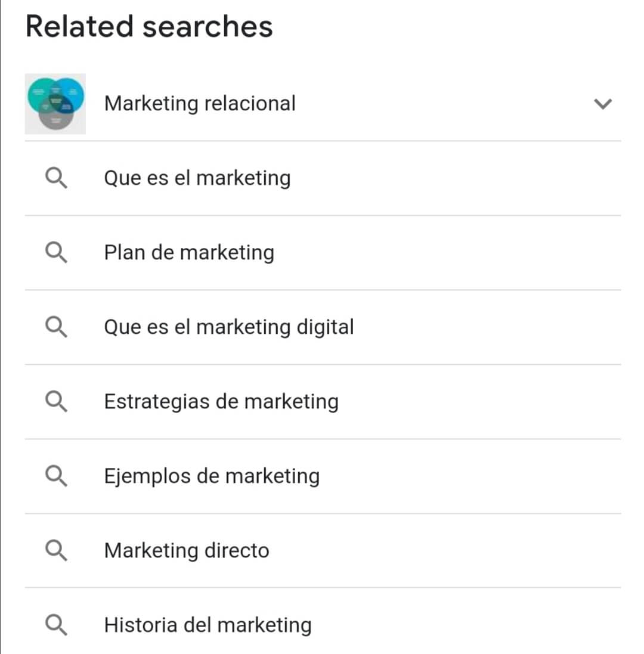The height and width of the screenshot is (654, 644).
Task: Tap magnifier next to Marketing directo
Action: pyautogui.click(x=56, y=550)
